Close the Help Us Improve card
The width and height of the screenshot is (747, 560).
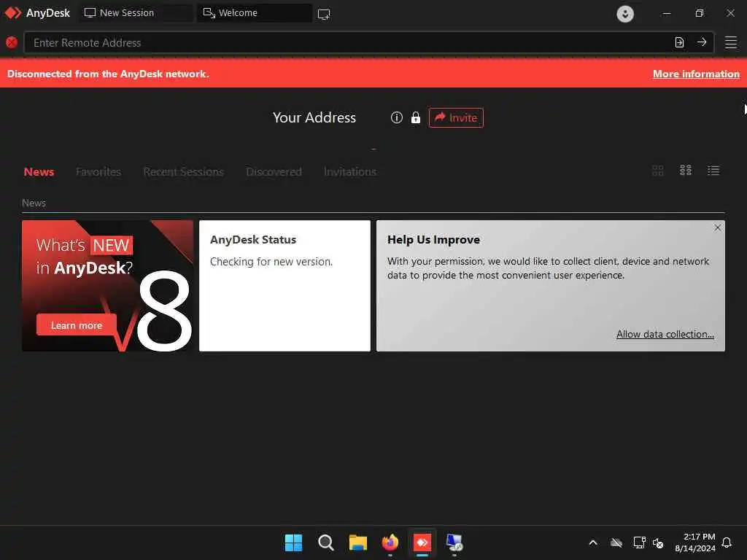(x=718, y=227)
